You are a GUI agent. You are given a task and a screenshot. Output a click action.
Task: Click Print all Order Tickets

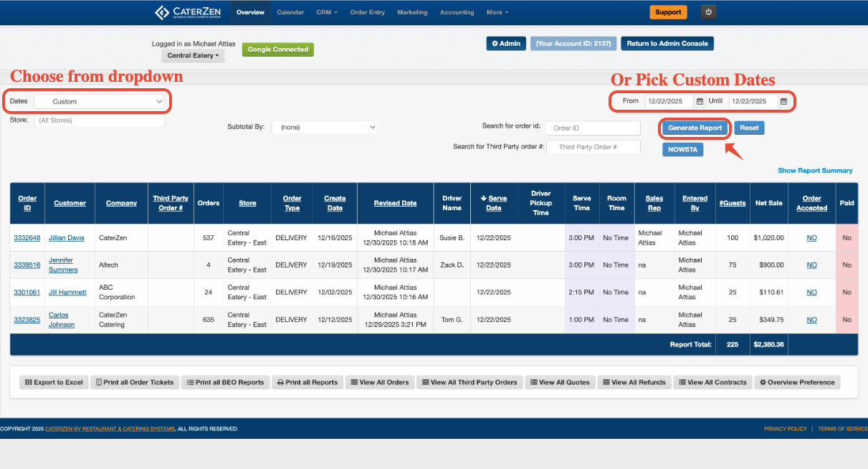(135, 382)
